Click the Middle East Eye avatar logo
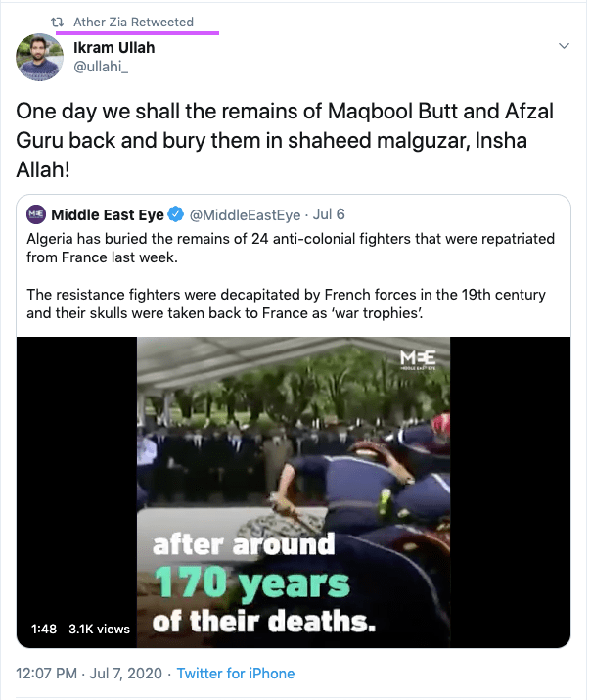Screen dimensions: 590x700 click(x=36, y=214)
